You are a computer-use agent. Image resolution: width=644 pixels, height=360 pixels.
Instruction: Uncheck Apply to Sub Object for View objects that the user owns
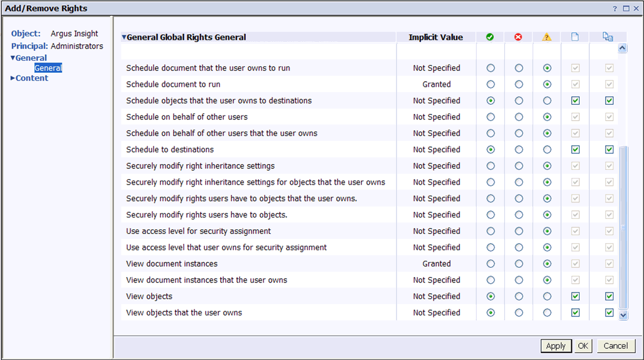click(x=609, y=313)
